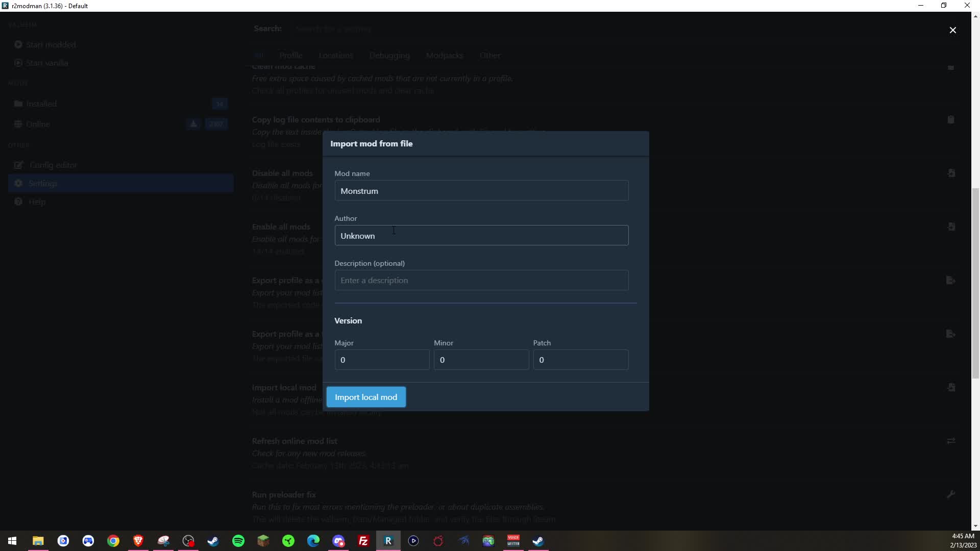Click the vertical scrollbar on right edge
This screenshot has height=551, width=980.
coord(975,283)
